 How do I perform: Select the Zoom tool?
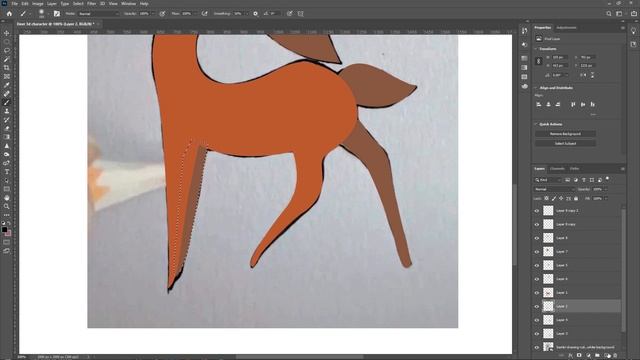pos(7,207)
